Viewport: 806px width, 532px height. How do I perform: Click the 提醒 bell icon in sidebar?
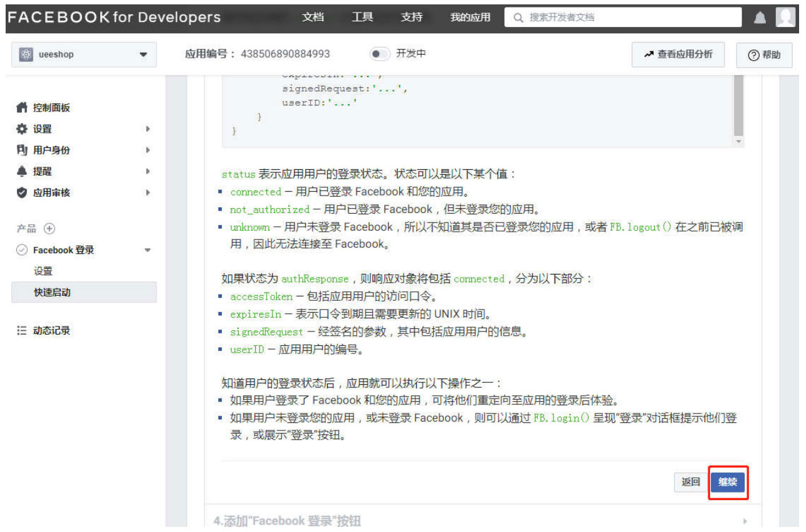pyautogui.click(x=22, y=172)
